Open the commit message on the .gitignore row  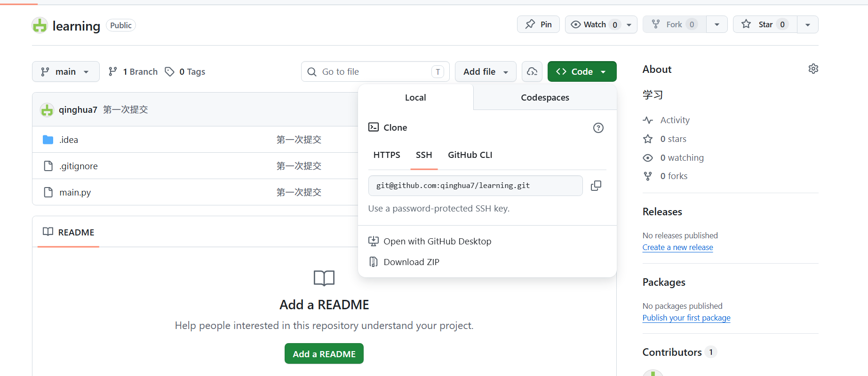coord(299,166)
